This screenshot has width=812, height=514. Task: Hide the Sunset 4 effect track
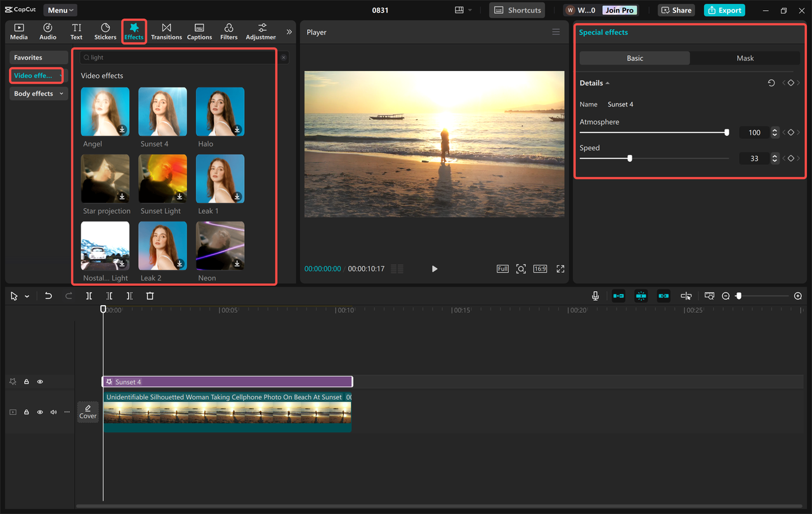(x=39, y=381)
